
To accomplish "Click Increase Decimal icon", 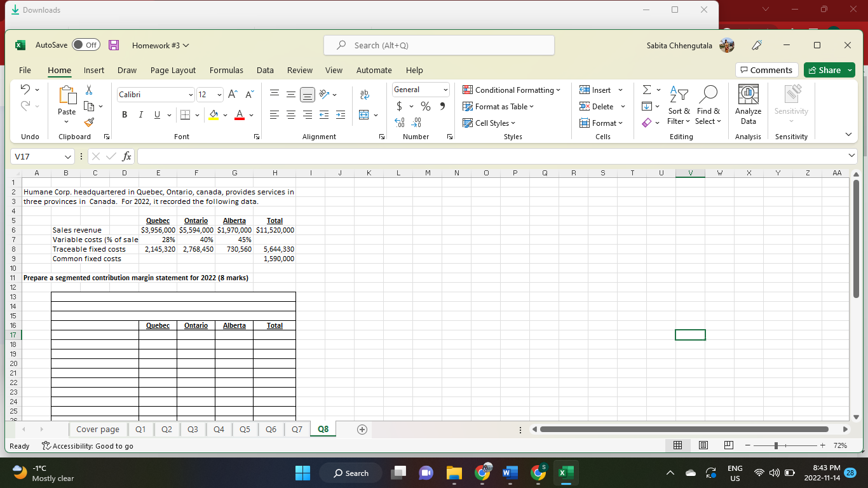I will 400,122.
